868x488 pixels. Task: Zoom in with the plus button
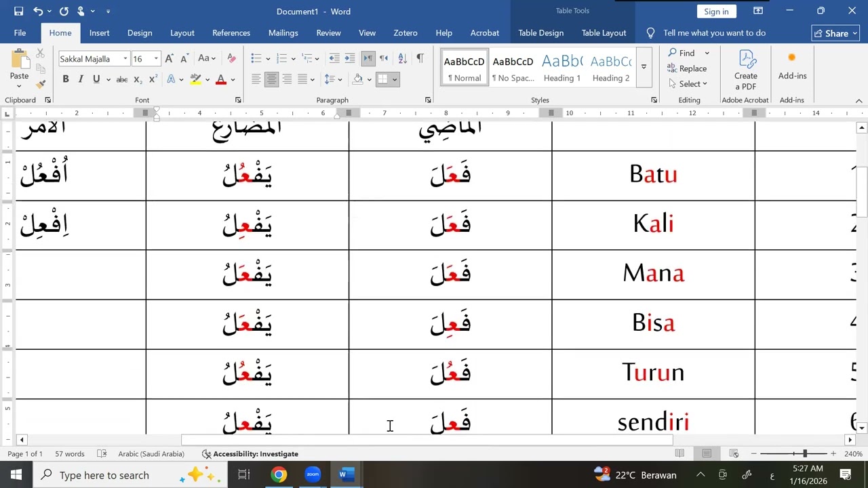(x=833, y=453)
